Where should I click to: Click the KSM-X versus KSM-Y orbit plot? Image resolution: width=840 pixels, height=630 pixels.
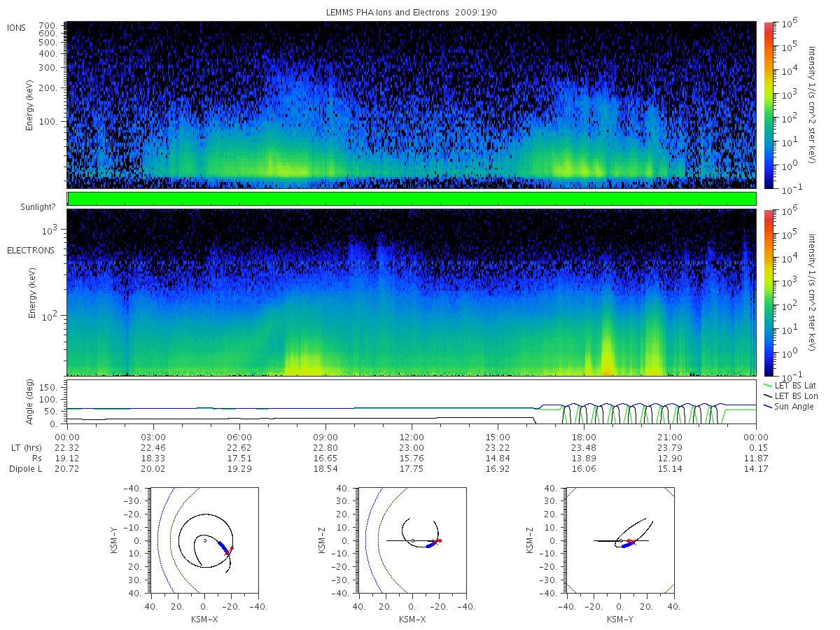point(203,540)
